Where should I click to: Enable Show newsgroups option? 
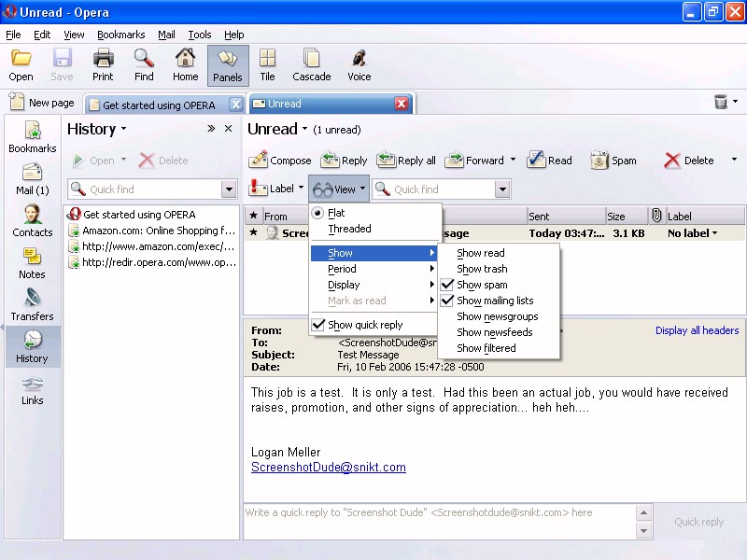499,316
